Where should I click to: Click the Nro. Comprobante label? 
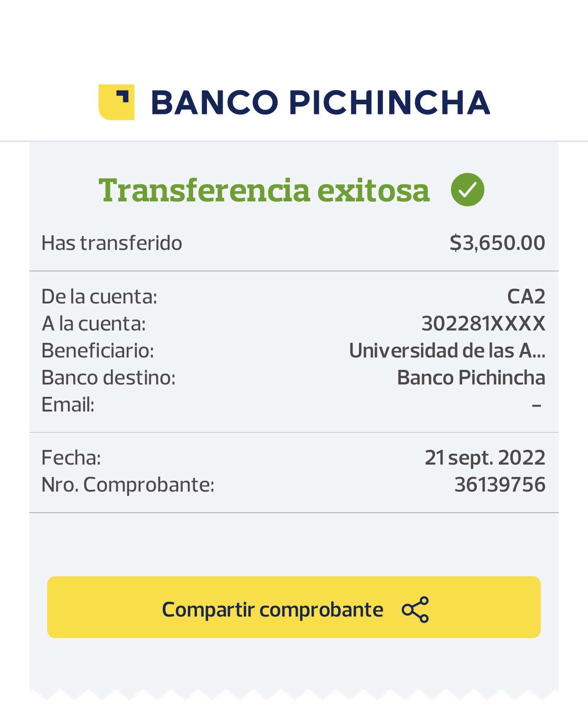pos(128,485)
